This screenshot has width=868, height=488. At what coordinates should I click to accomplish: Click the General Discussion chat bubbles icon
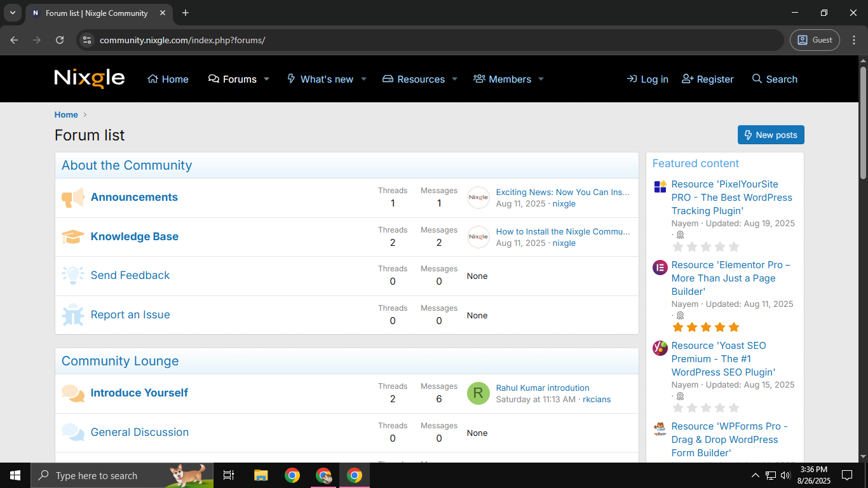(73, 433)
